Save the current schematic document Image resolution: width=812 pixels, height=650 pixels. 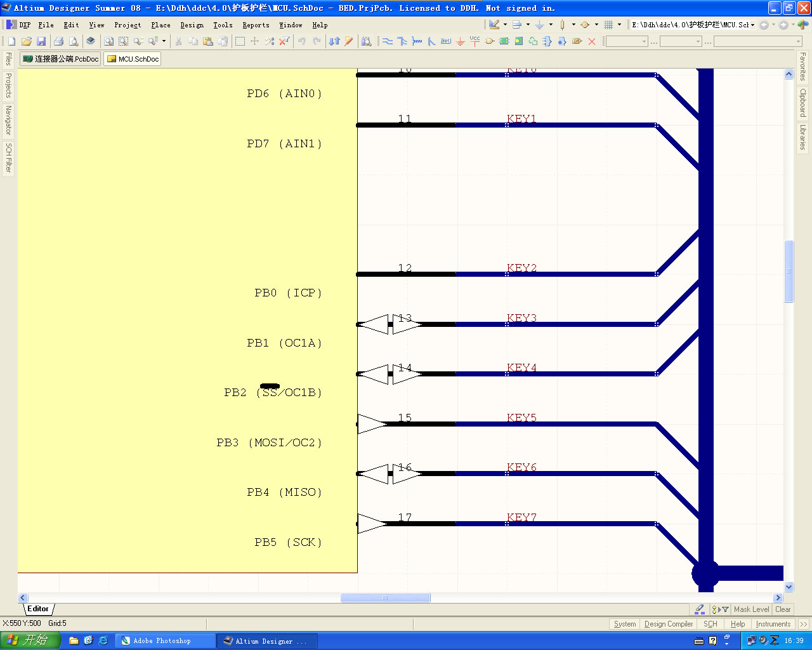[x=41, y=41]
